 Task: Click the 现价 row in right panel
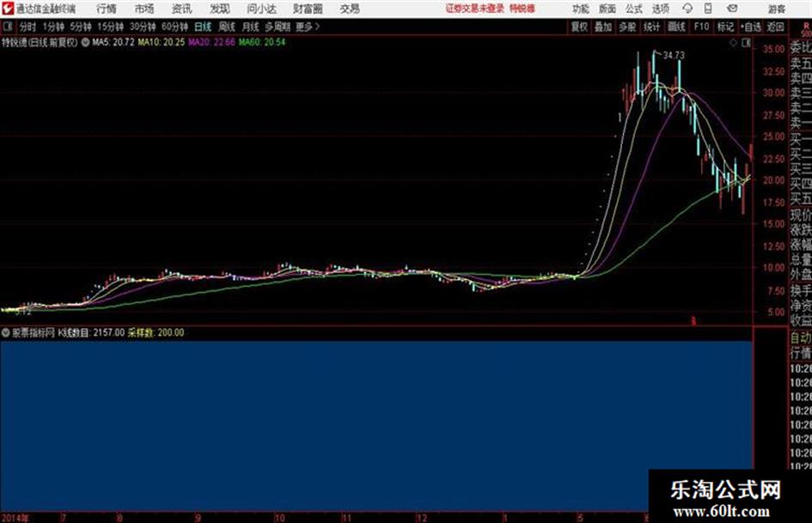coord(801,216)
